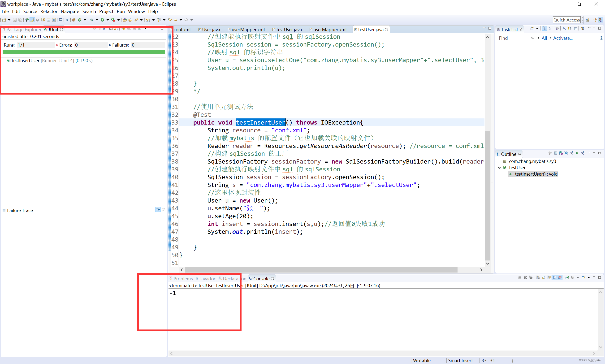
Task: Open the Debug configurations dropdown arrow
Action: coord(97,20)
